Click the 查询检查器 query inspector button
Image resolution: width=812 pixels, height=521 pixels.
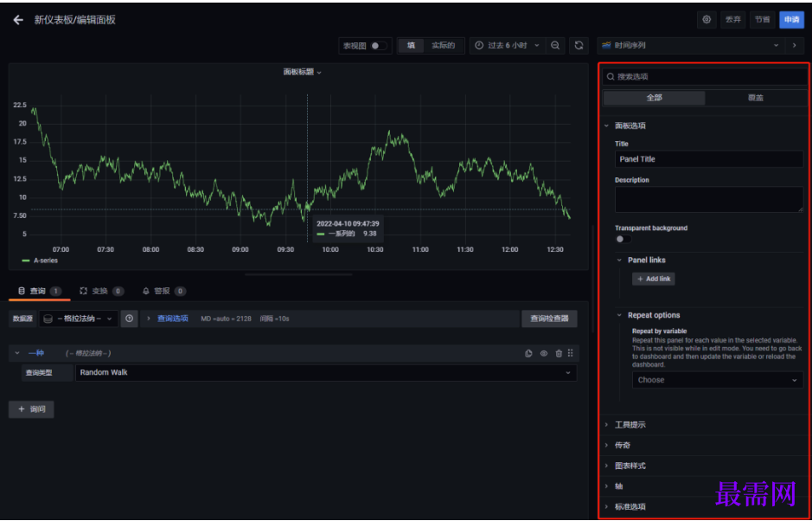click(548, 318)
